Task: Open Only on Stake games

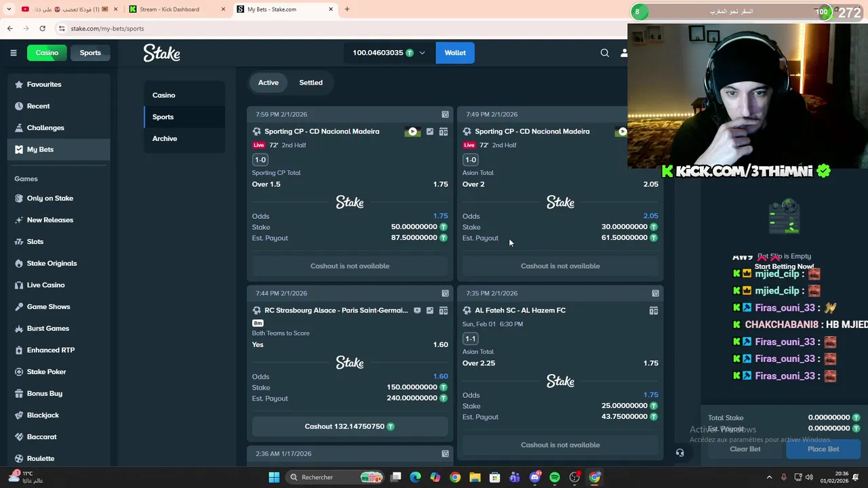Action: (x=58, y=198)
